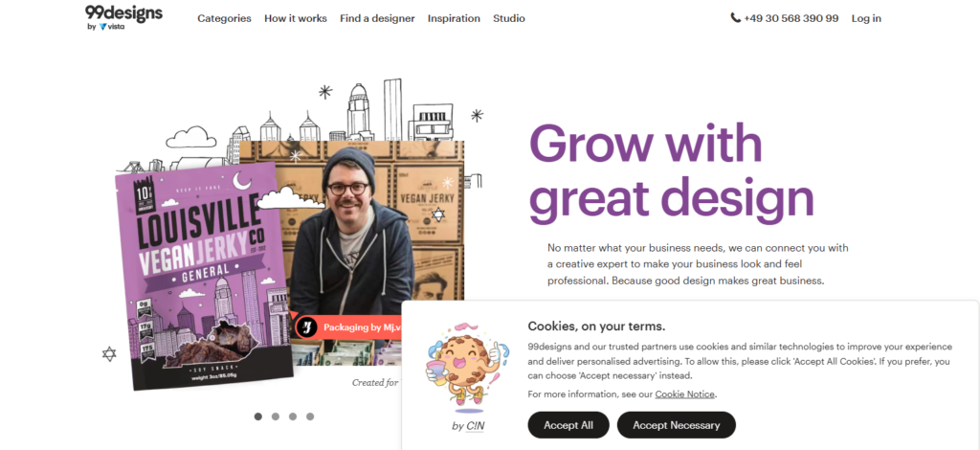Select the fourth carousel dot
The height and width of the screenshot is (450, 980).
pyautogui.click(x=310, y=416)
